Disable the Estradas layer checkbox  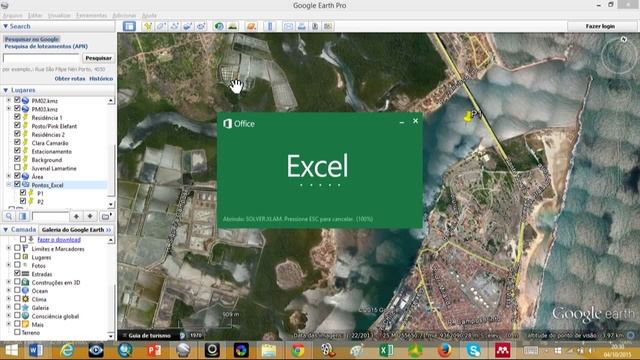pyautogui.click(x=17, y=273)
